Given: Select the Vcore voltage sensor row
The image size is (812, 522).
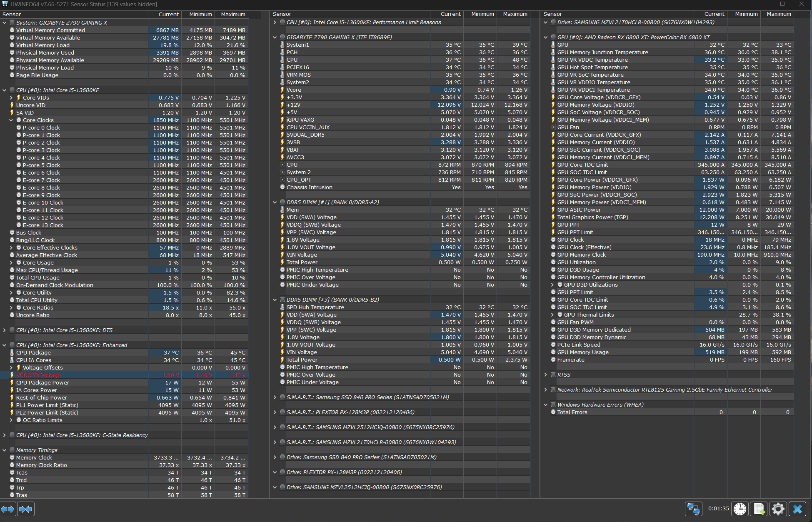Looking at the screenshot, I should 294,90.
